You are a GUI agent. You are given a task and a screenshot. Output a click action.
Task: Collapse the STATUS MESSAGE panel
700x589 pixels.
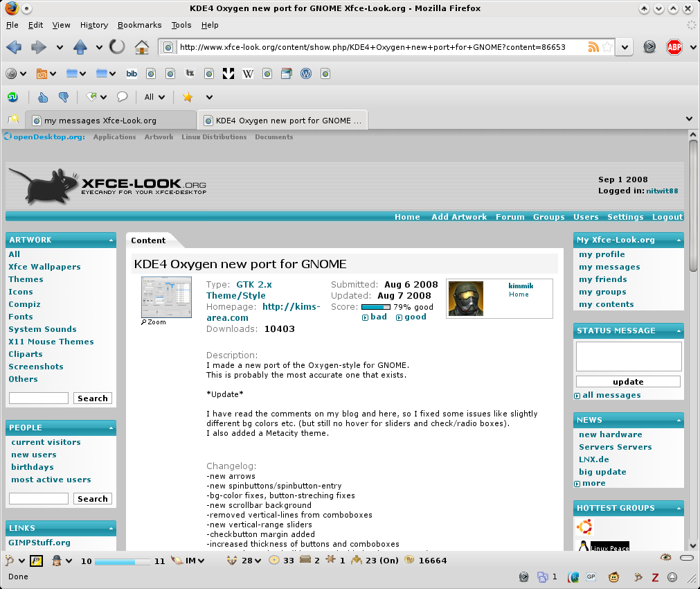(x=679, y=331)
